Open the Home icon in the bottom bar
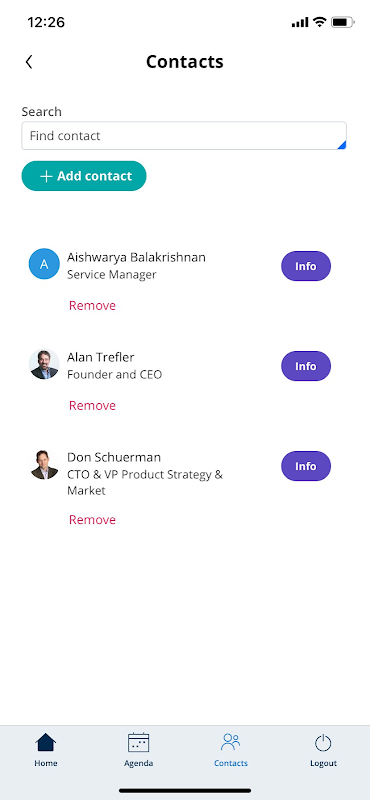Screen dimensions: 370x800 (46, 742)
